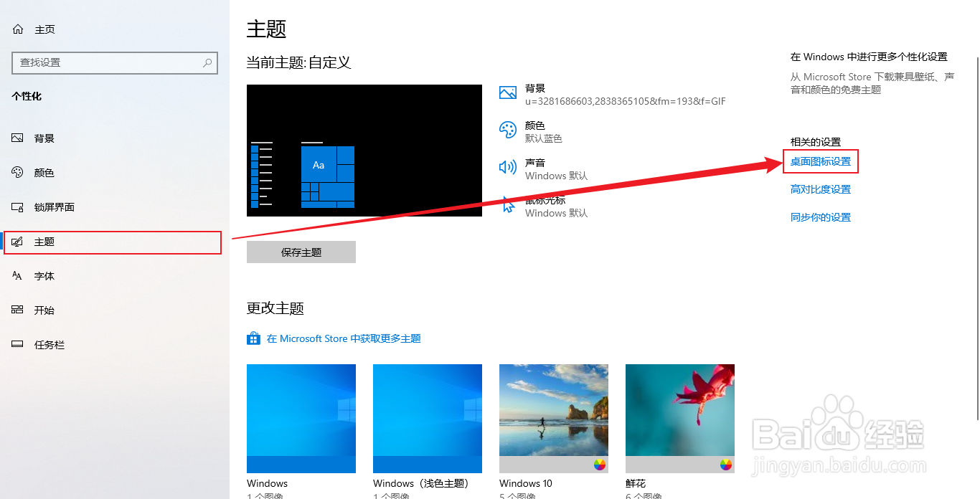Click 在 Windows 中进行更多个性化设置 text
The height and width of the screenshot is (499, 980).
click(869, 57)
